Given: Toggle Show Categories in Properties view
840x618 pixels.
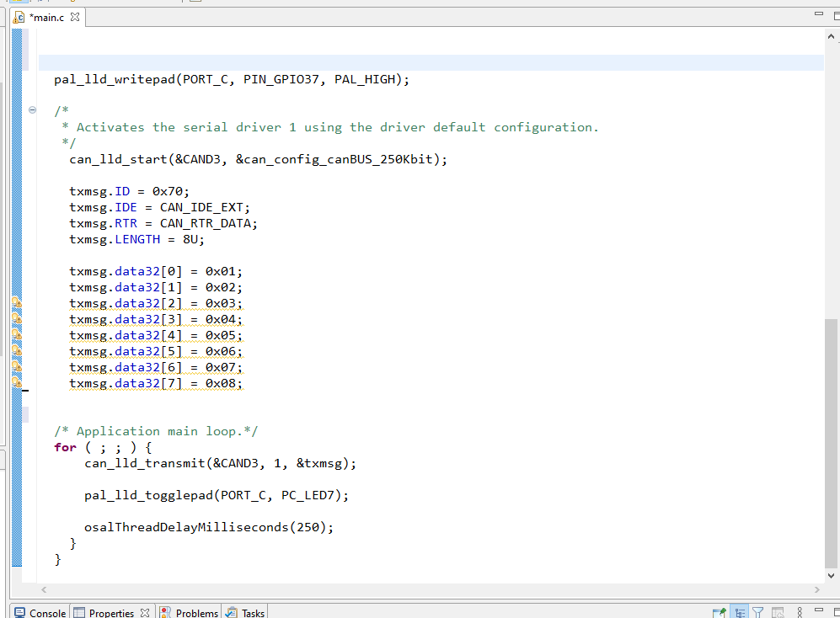Looking at the screenshot, I should tap(740, 612).
